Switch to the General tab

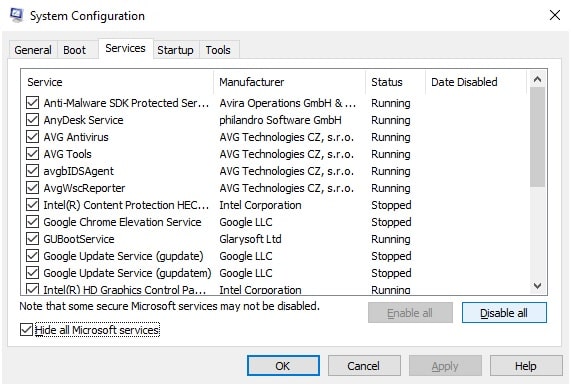point(33,50)
